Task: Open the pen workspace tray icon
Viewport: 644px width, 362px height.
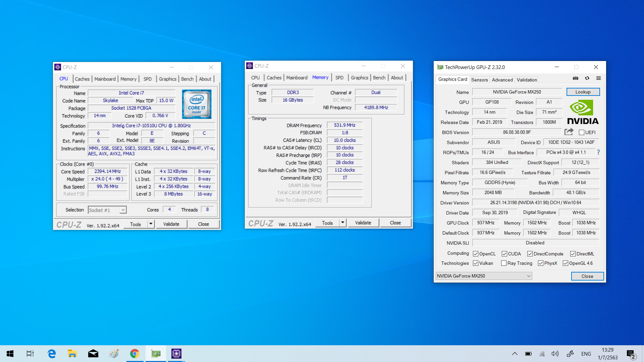Action: tap(570, 354)
